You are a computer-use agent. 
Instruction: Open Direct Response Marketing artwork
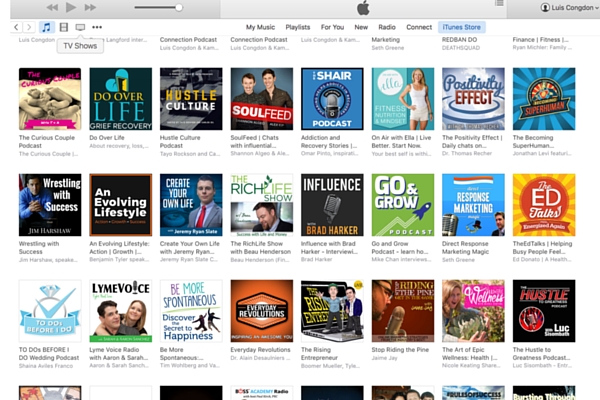tap(473, 205)
